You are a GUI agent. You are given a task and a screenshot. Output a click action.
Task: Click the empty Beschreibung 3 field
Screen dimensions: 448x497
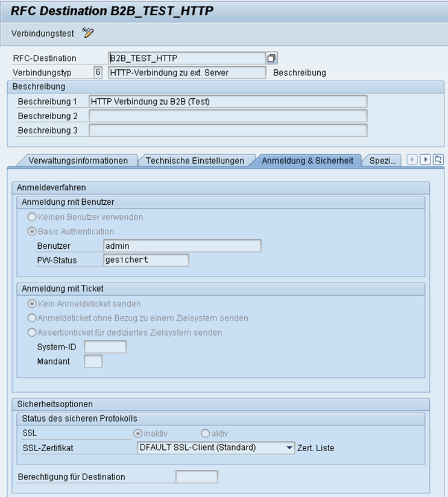[228, 130]
